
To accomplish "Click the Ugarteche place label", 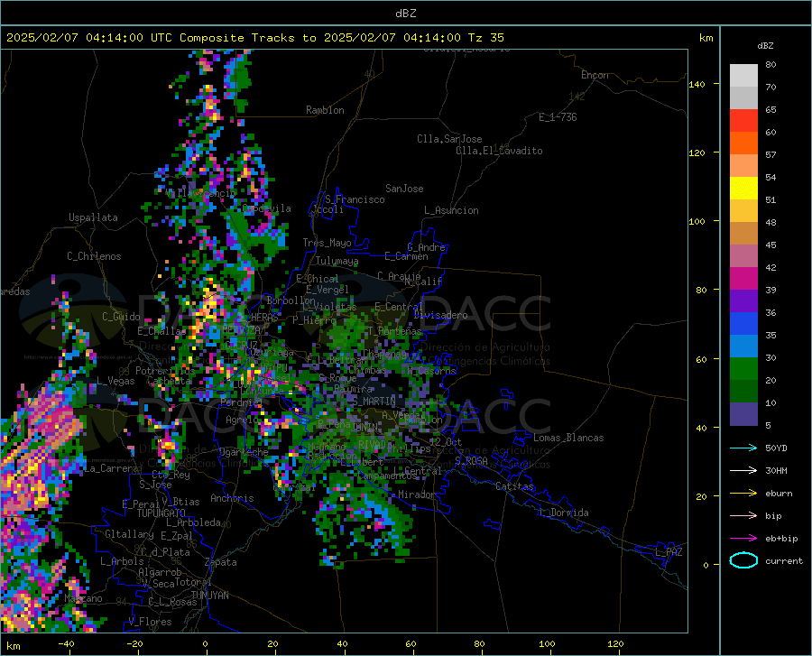I will tap(244, 452).
